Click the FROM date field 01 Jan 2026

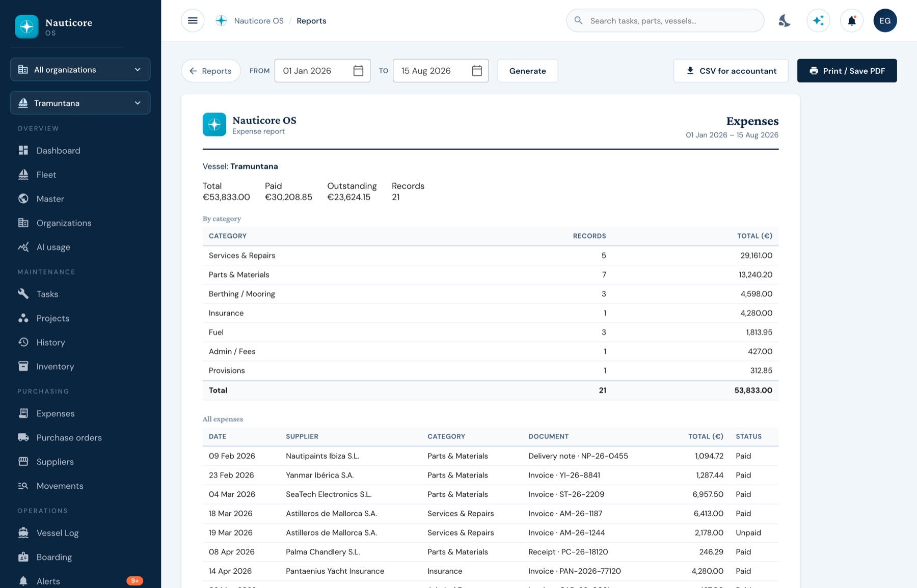point(322,71)
